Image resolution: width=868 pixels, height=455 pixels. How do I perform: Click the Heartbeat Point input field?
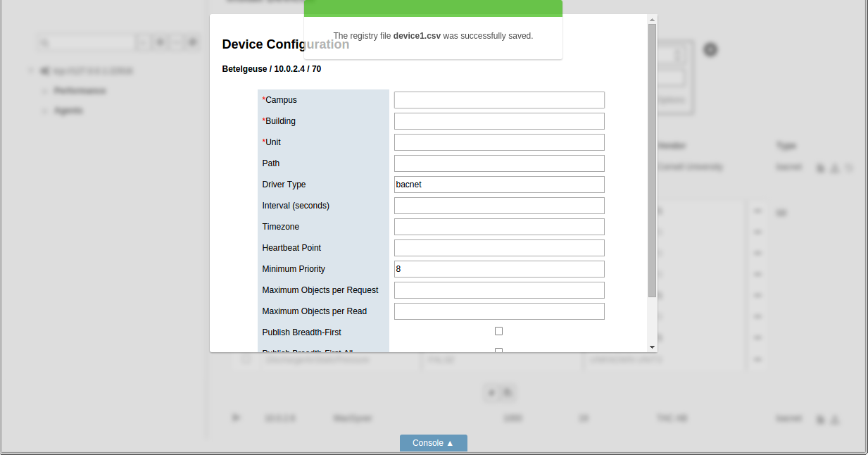pyautogui.click(x=499, y=248)
